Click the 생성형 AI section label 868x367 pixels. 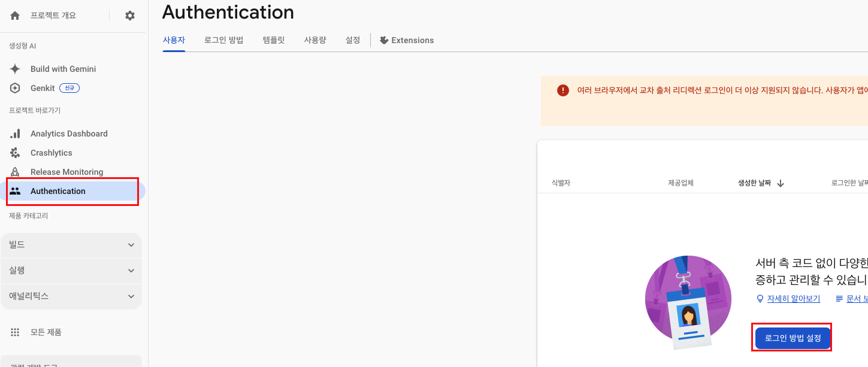click(23, 46)
